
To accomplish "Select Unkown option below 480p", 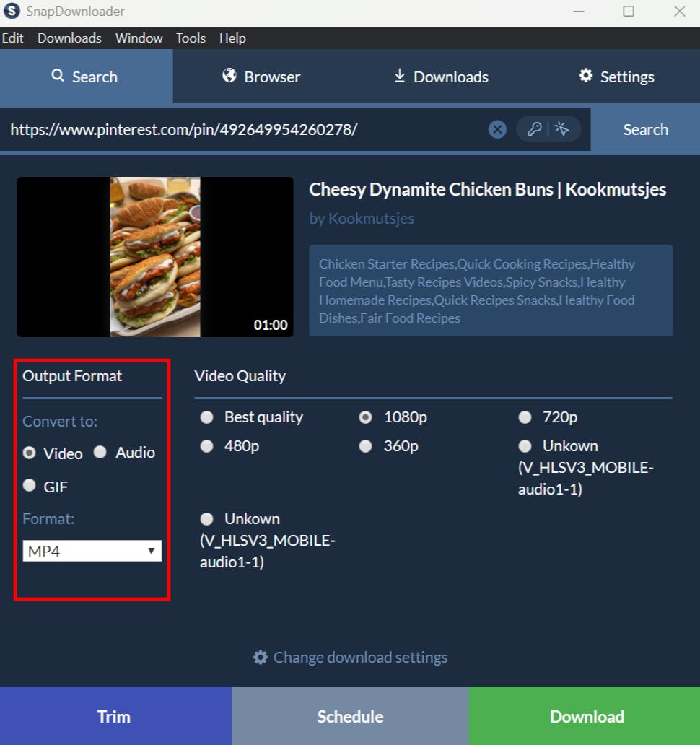I will (206, 519).
